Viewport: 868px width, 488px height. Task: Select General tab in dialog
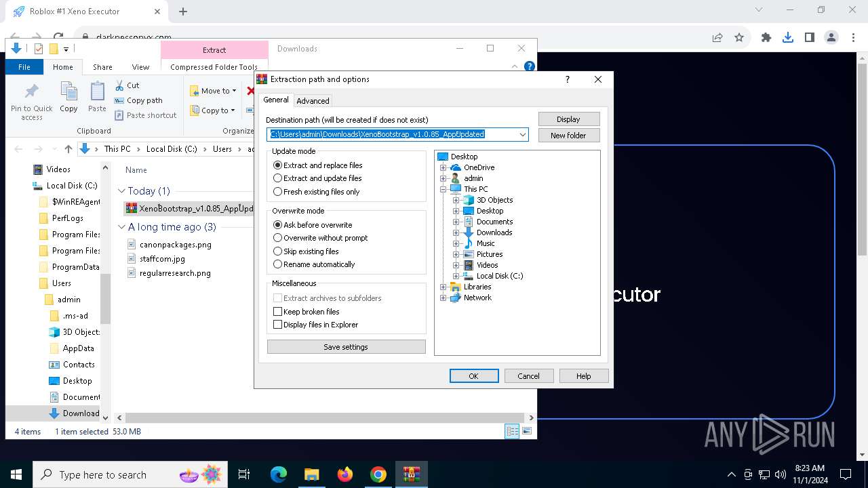pyautogui.click(x=276, y=100)
